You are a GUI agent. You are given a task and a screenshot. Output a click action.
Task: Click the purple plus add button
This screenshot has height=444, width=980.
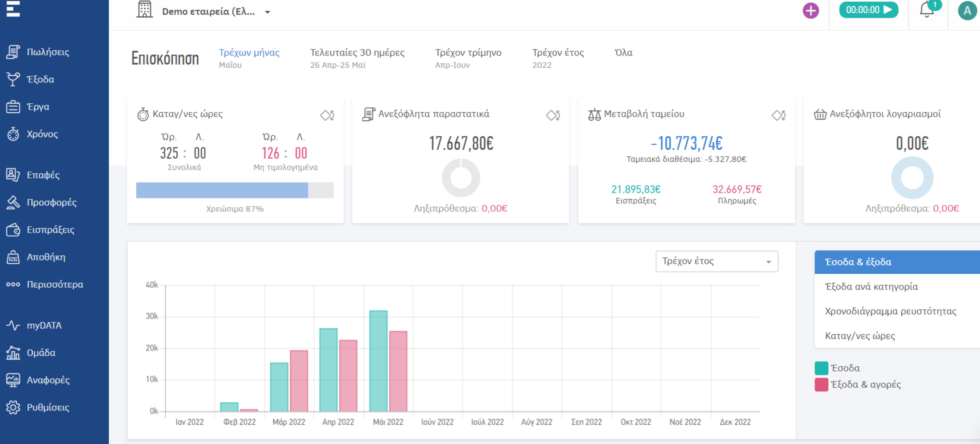point(811,11)
